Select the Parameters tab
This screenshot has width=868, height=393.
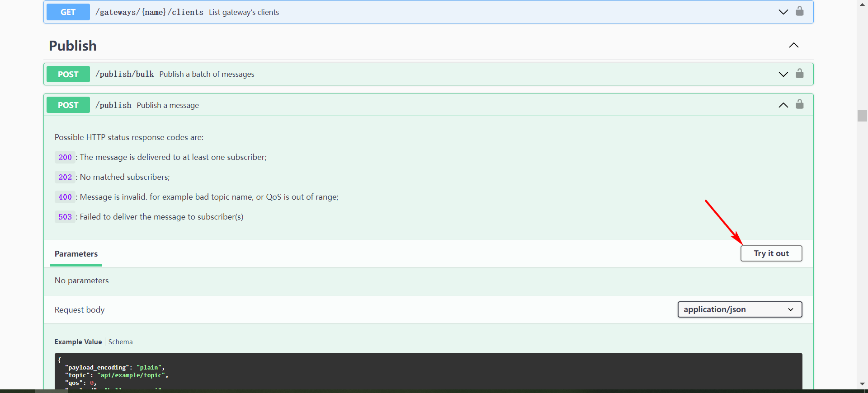76,254
